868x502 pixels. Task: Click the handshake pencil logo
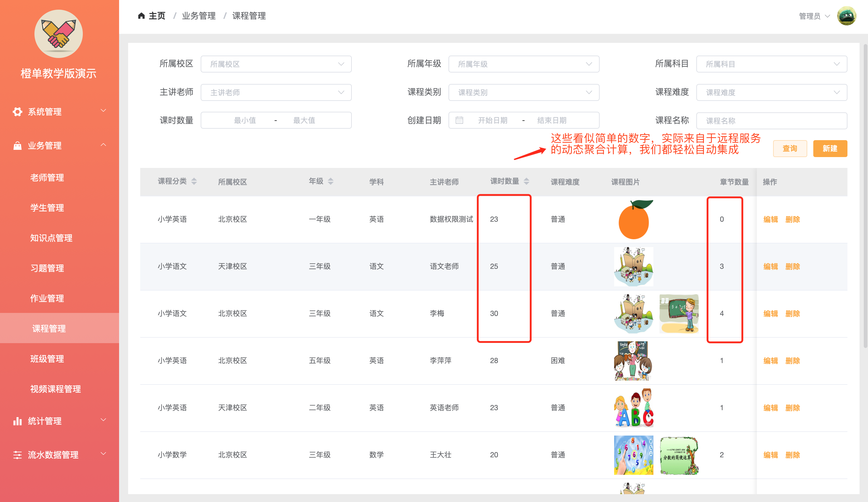pyautogui.click(x=59, y=34)
